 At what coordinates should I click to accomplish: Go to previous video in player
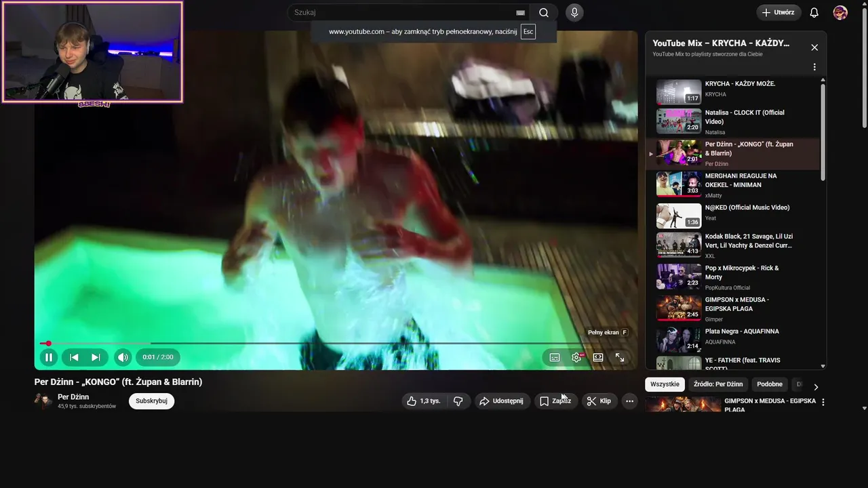tap(74, 357)
